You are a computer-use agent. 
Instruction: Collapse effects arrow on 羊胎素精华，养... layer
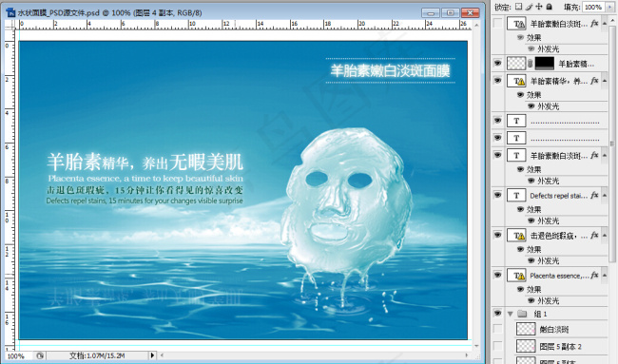604,81
